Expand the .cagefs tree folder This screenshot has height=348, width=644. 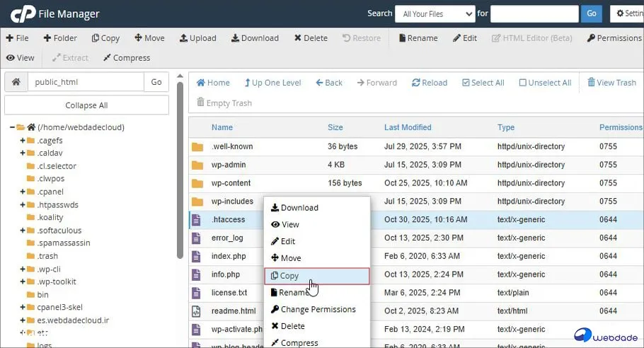point(23,140)
